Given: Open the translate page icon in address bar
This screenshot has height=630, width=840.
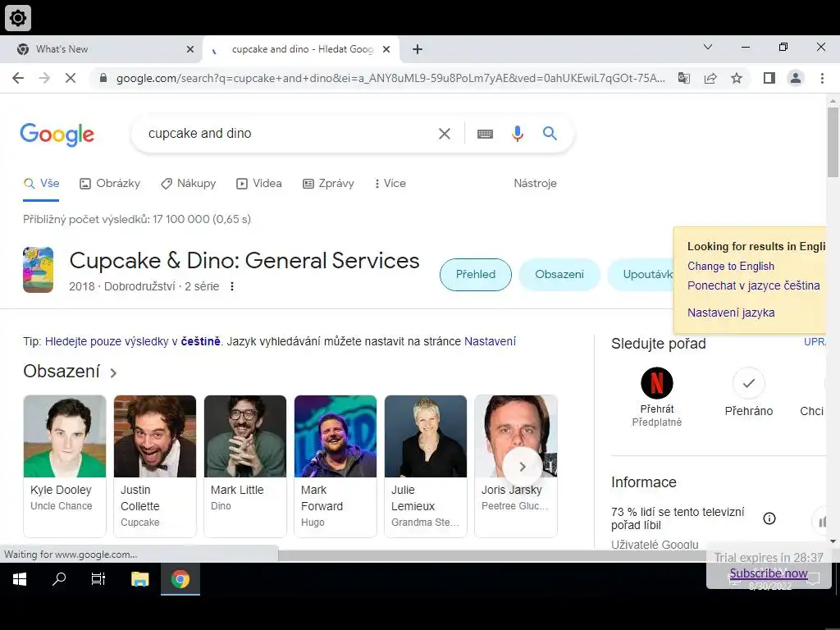Looking at the screenshot, I should (684, 78).
